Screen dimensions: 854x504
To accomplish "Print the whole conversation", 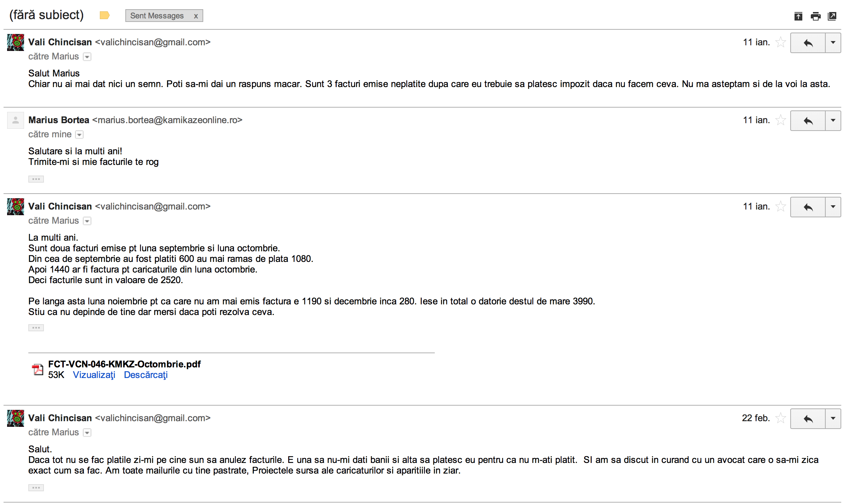I will coord(815,16).
